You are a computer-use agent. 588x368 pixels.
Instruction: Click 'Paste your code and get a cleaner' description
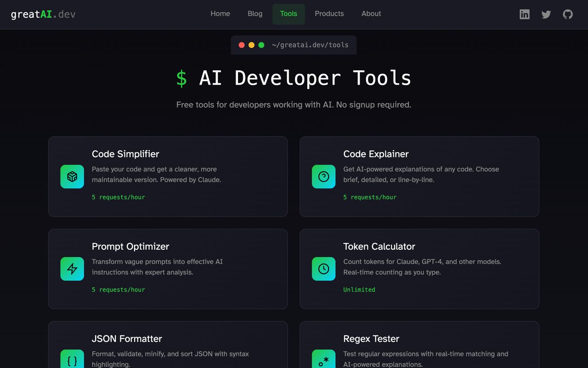(156, 174)
